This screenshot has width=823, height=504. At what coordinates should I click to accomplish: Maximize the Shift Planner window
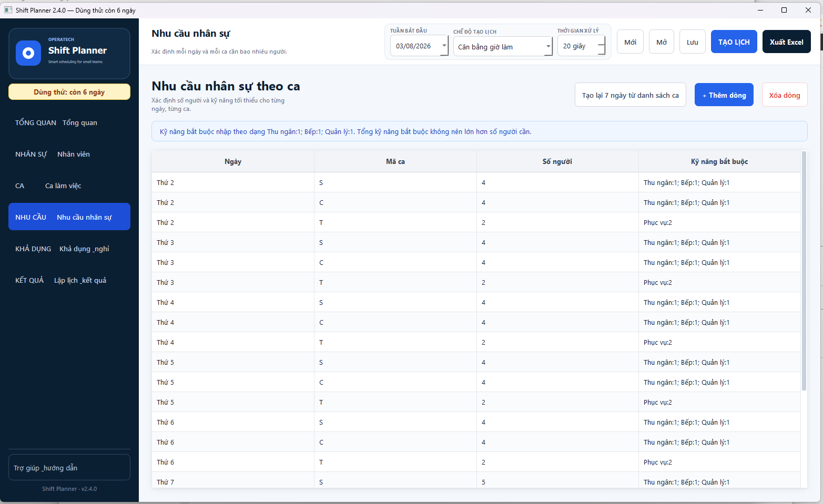(784, 10)
